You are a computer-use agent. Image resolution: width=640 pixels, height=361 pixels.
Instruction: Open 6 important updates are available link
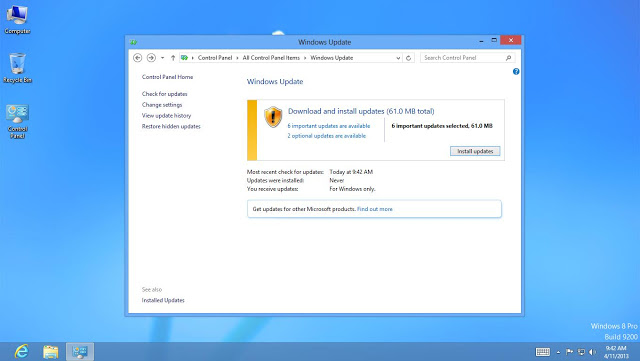329,126
